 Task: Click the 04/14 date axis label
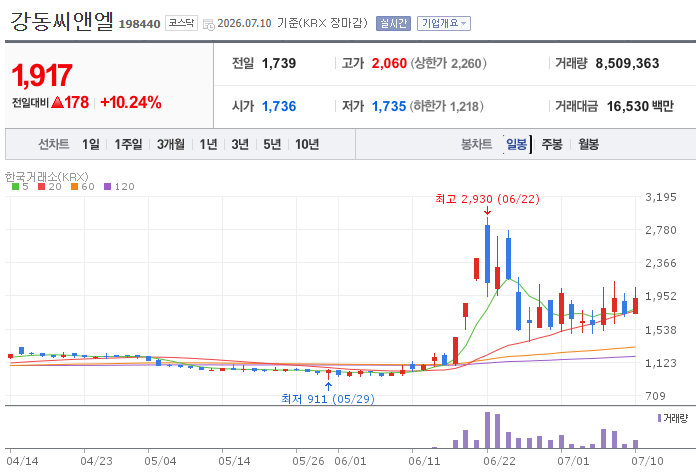(22, 461)
